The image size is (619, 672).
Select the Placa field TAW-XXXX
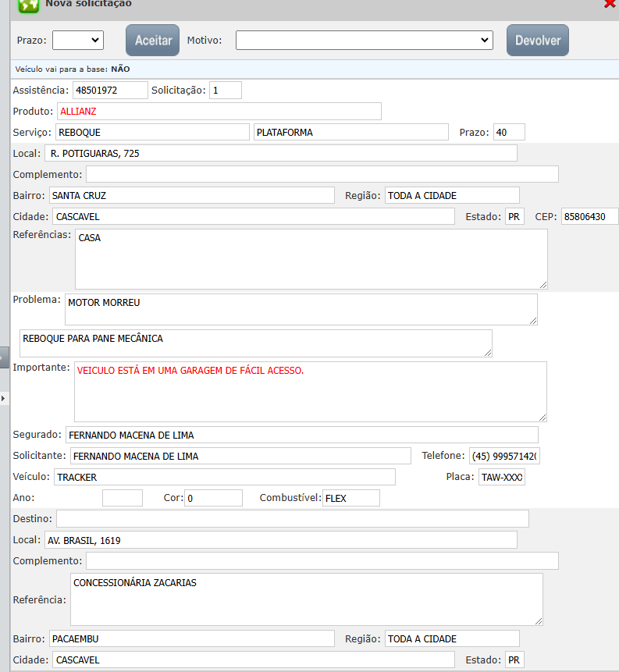[502, 477]
